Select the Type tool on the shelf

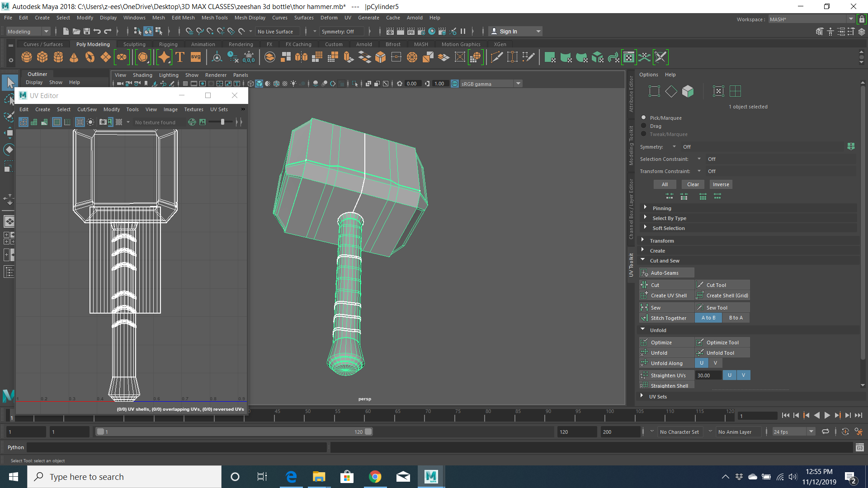[x=179, y=57]
